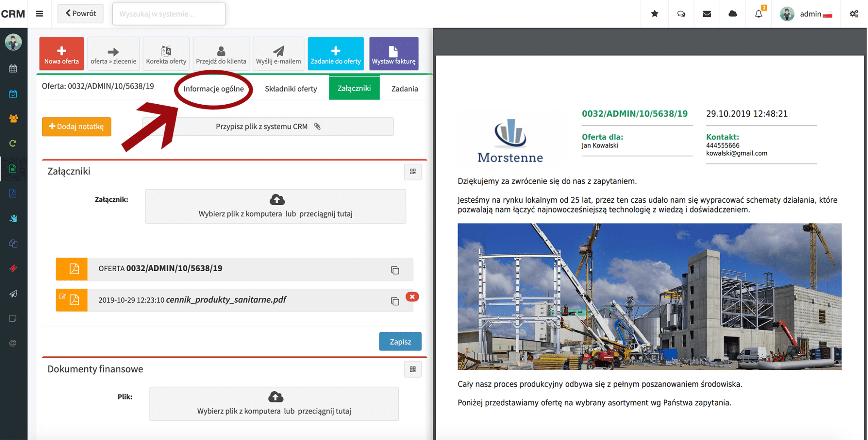Click Zadanie do oferty button
Viewport: 868px width, 440px height.
coord(336,53)
